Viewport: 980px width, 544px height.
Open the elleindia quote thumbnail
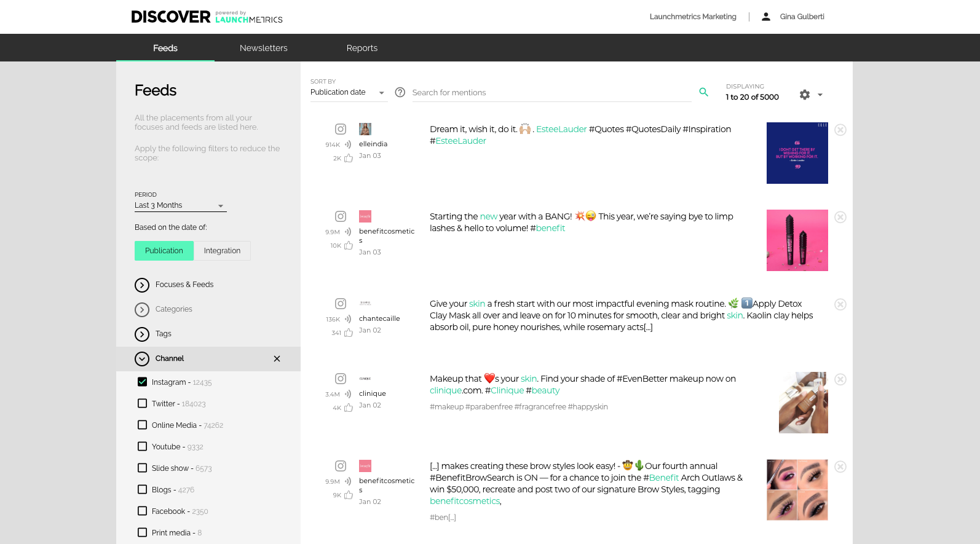click(797, 153)
